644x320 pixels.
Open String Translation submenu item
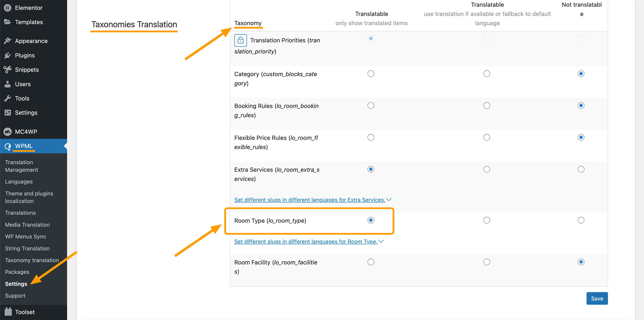pos(27,248)
